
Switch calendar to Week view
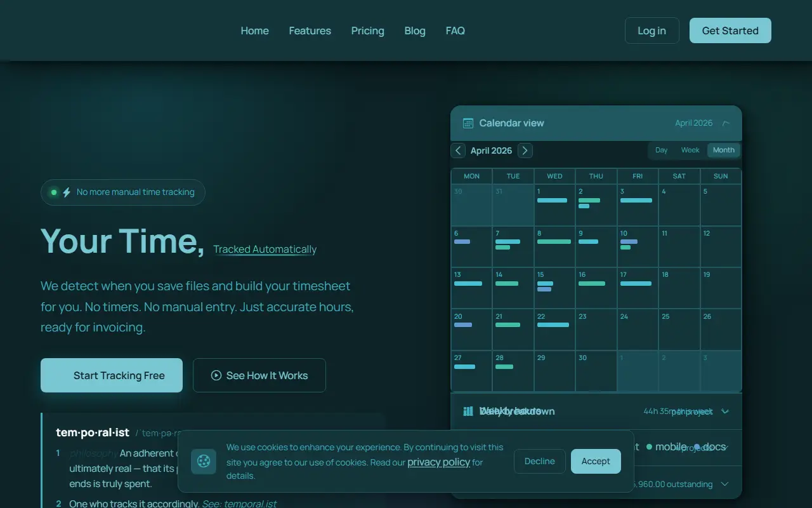(x=690, y=150)
